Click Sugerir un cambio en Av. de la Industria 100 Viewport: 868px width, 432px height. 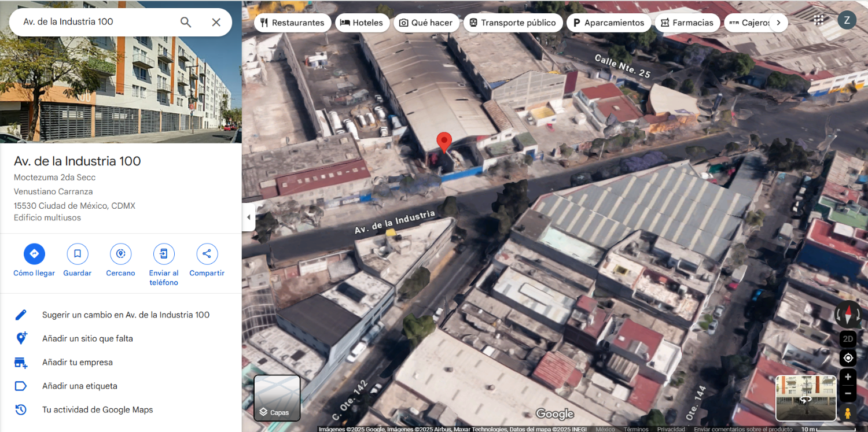126,315
